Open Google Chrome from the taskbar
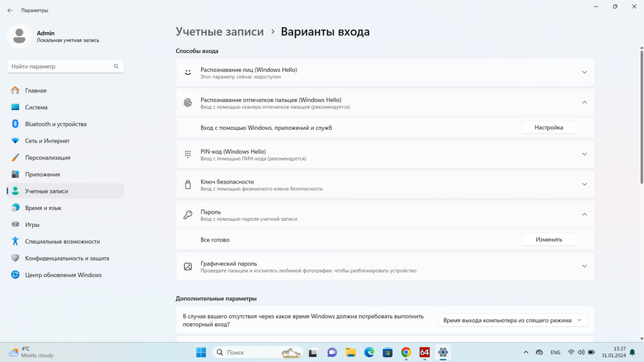644x362 pixels. tap(406, 352)
